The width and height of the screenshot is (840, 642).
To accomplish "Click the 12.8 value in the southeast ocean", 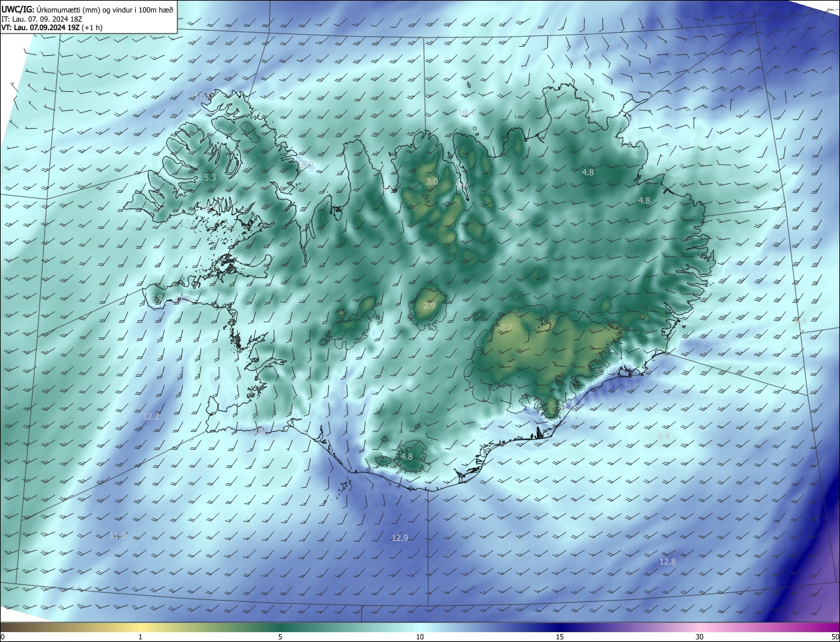I will pos(667,561).
